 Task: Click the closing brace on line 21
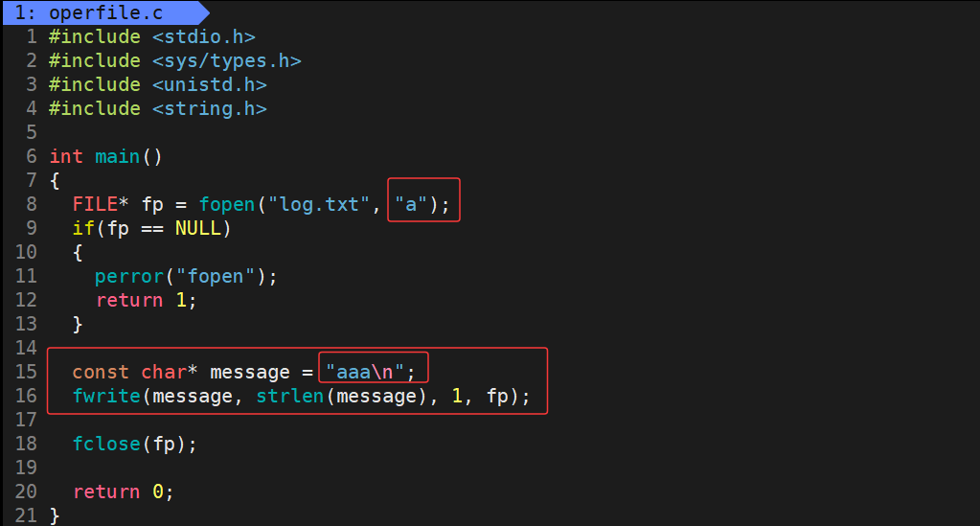[x=55, y=515]
